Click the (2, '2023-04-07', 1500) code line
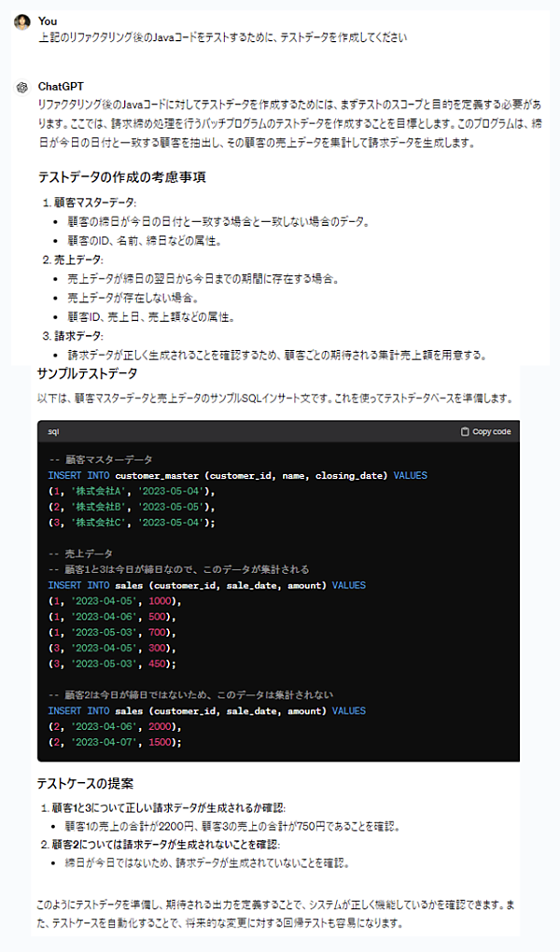The width and height of the screenshot is (560, 952). [x=115, y=741]
